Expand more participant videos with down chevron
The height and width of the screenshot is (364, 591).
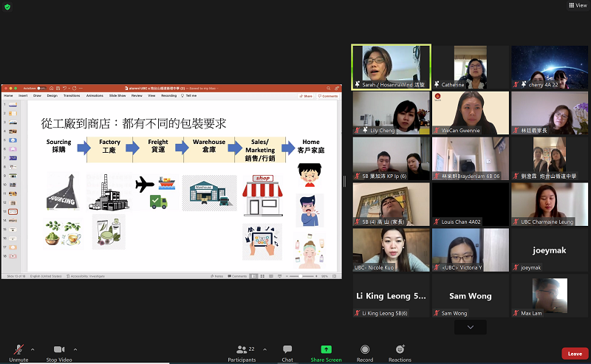pos(470,326)
